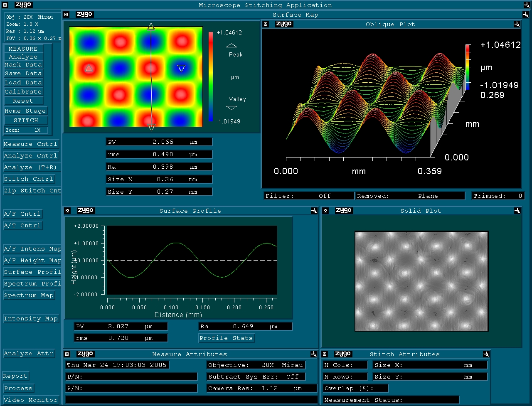Open the Spectrum Map view
Screen dimensions: 532x406
coord(29,295)
